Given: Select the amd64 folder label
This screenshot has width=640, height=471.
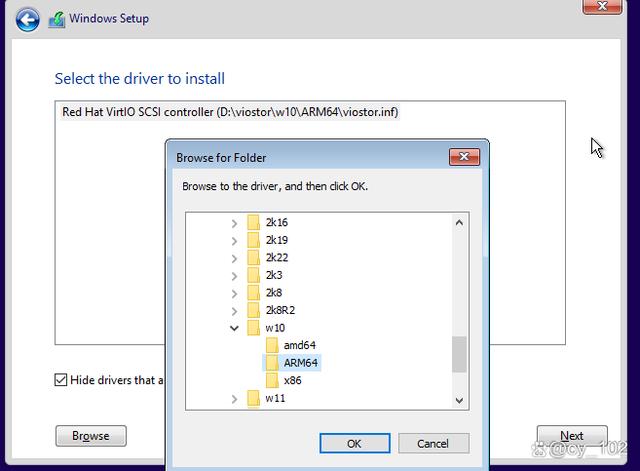Looking at the screenshot, I should (300, 345).
